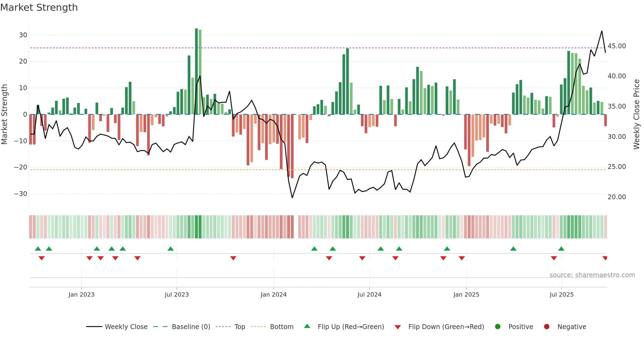Screen dimensions: 644x362
Task: Click the Weekly Close black line legend marker
Action: 94,327
